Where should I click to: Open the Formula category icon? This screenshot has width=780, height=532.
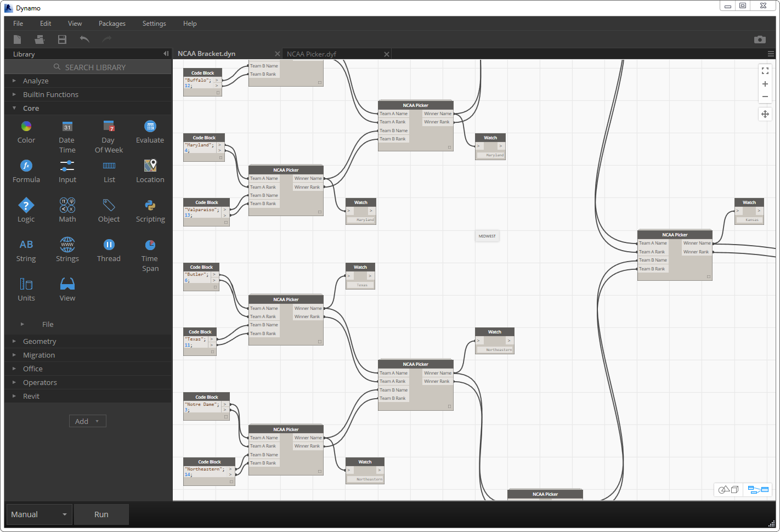click(26, 166)
